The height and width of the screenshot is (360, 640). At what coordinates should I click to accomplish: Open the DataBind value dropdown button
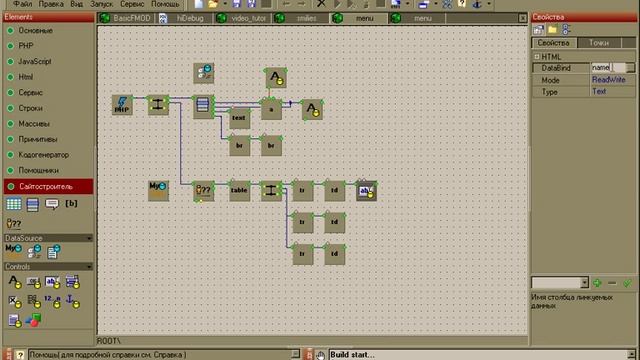630,68
